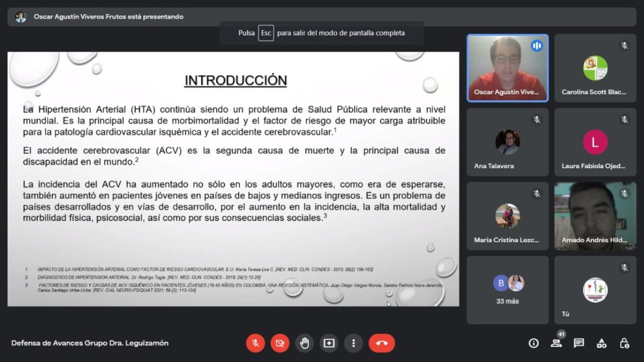Click Amado Andrés video tile

click(x=595, y=216)
